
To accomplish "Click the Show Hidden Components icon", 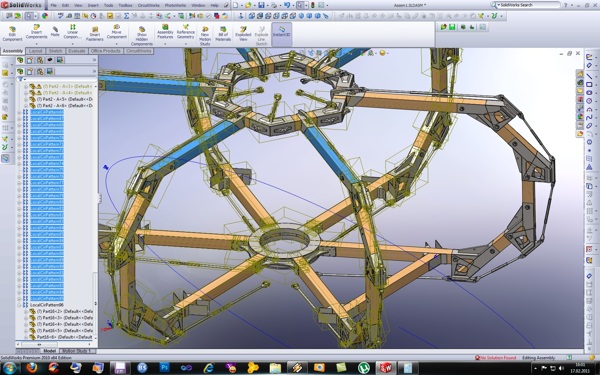I will [x=142, y=35].
